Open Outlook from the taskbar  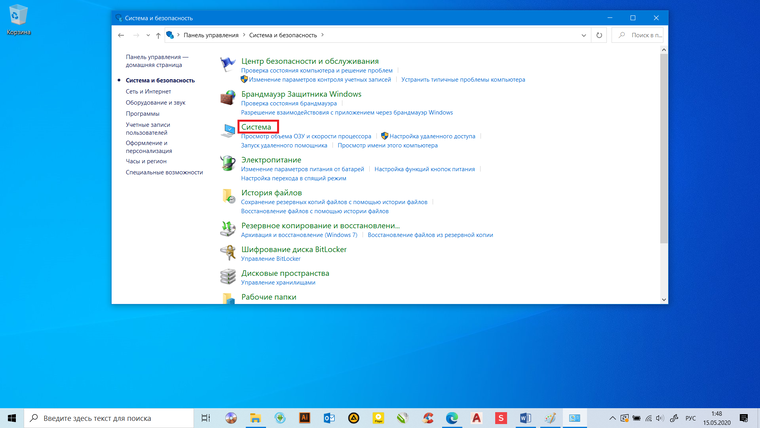[329, 418]
